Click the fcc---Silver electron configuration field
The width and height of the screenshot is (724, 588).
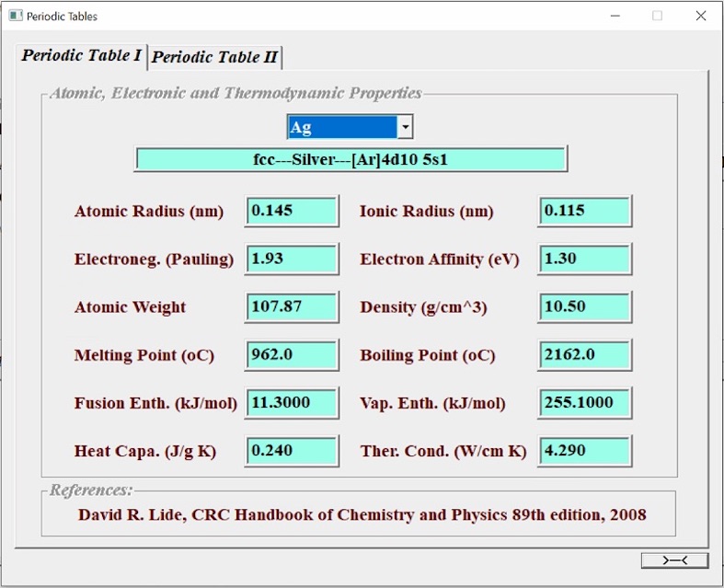(x=351, y=159)
